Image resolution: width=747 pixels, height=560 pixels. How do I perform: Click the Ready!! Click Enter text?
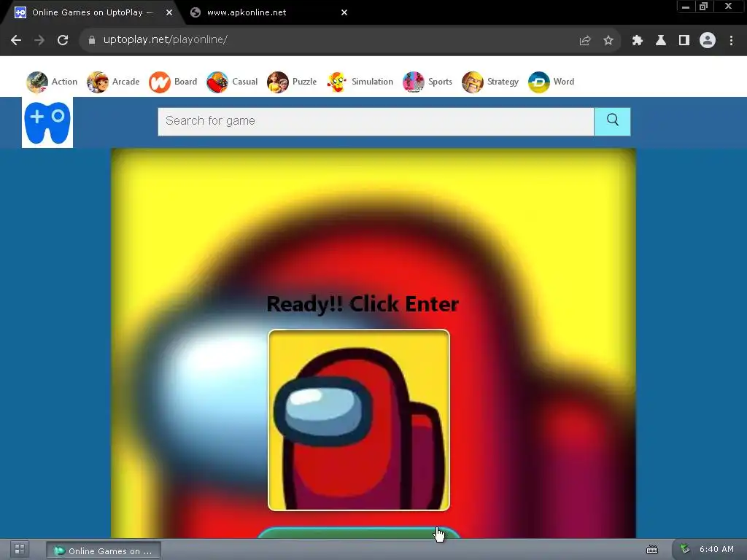point(363,304)
